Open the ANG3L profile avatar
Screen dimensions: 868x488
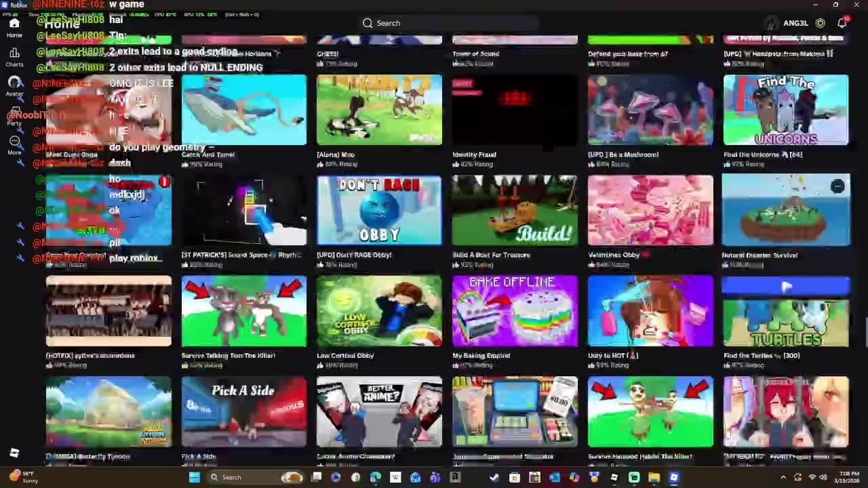click(771, 23)
